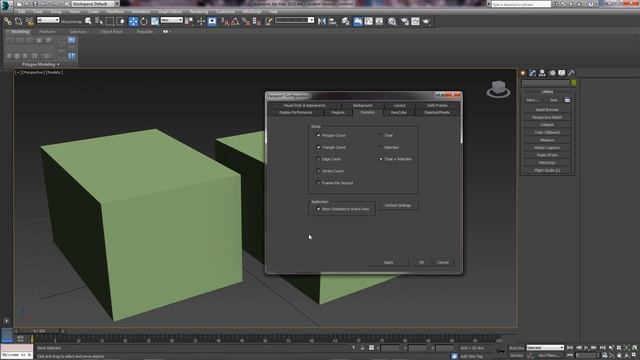The height and width of the screenshot is (360, 640).
Task: Toggle the Window/Crossing selection icon
Action: [121, 21]
